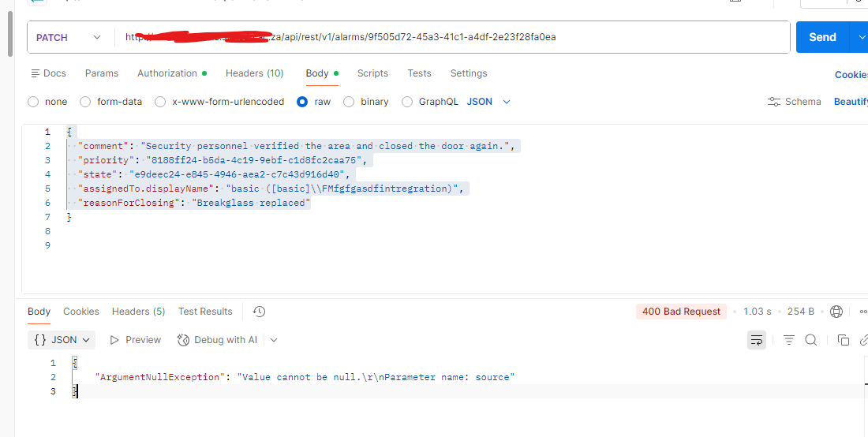Click Debug with AI icon
Screen dimensions: 868x437
click(x=183, y=340)
